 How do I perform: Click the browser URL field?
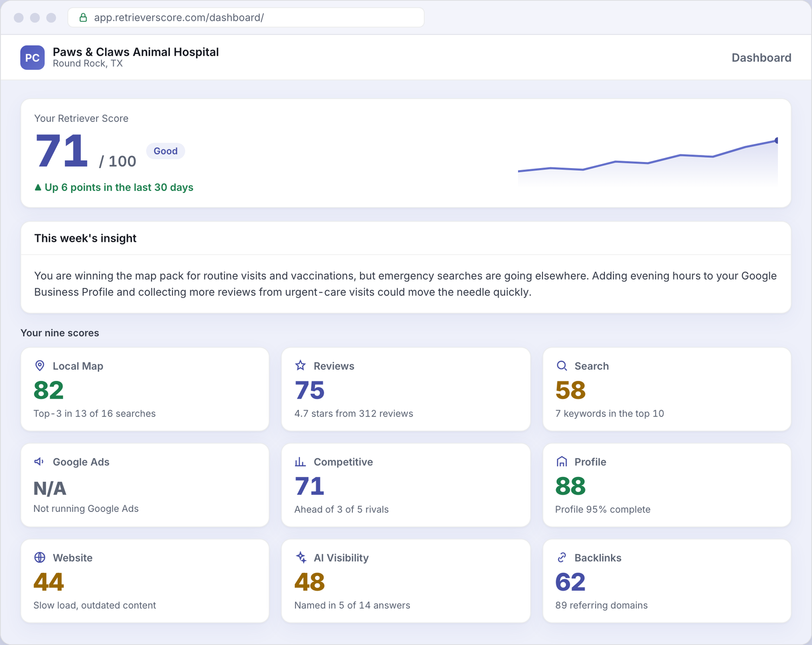(x=246, y=17)
